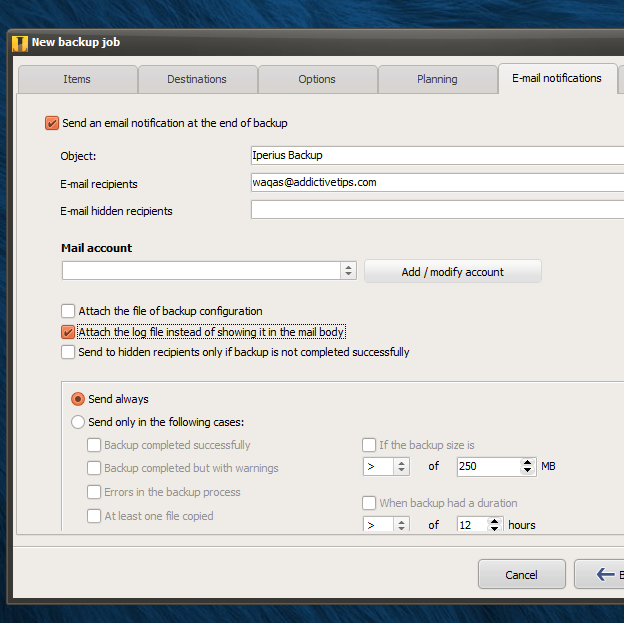Click the 250 MB size value field
This screenshot has height=623, width=624.
(x=488, y=466)
